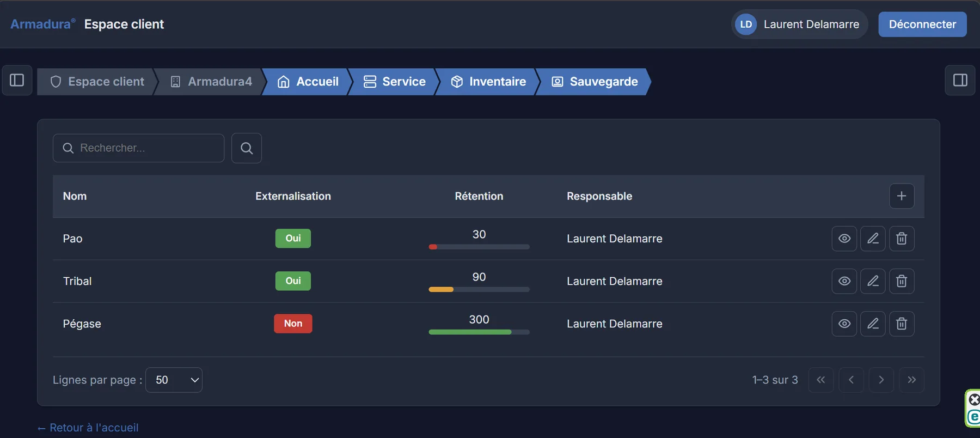Navigate to Armadura4 breadcrumb
980x438 pixels.
(x=211, y=82)
